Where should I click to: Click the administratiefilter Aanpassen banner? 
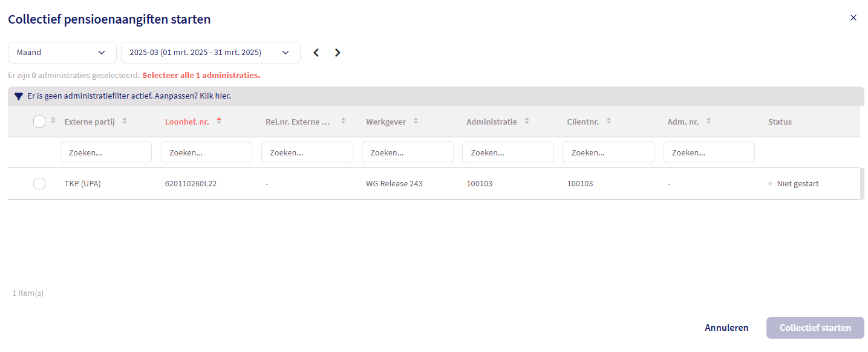point(129,96)
